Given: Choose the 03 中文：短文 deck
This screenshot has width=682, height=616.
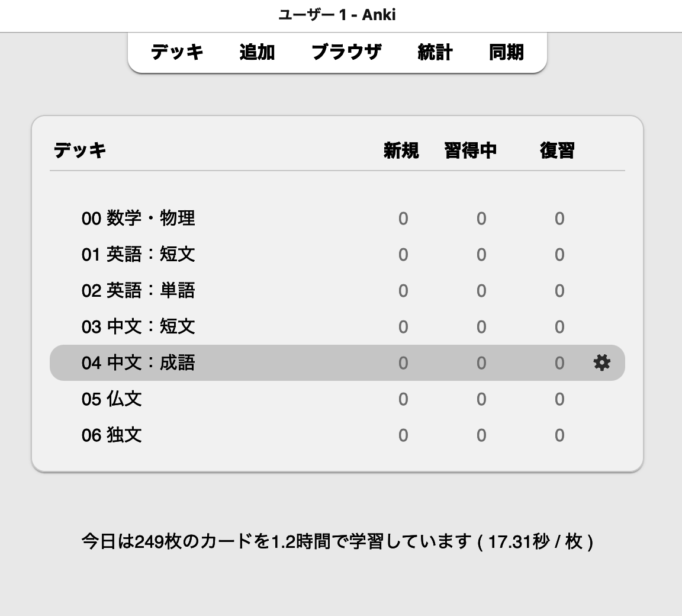Looking at the screenshot, I should (x=138, y=327).
